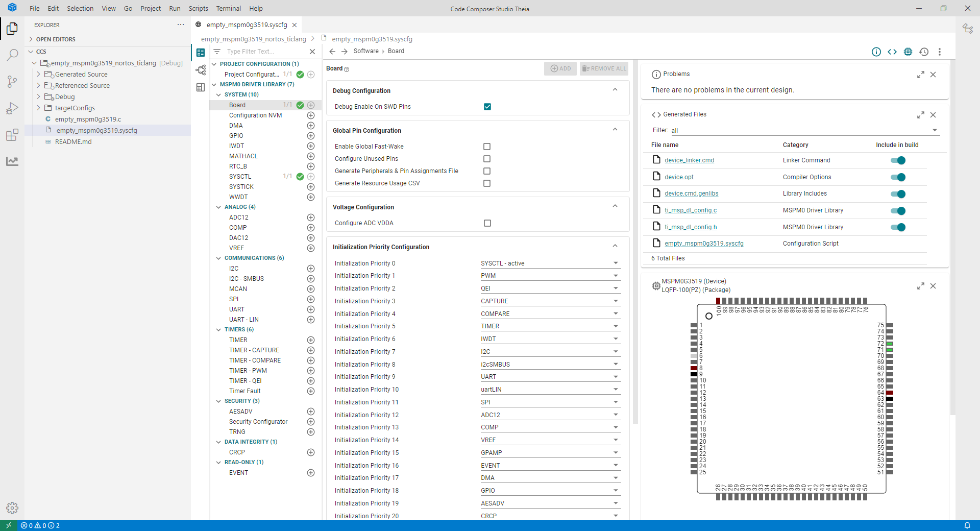Open the device.opt file link

coord(679,177)
